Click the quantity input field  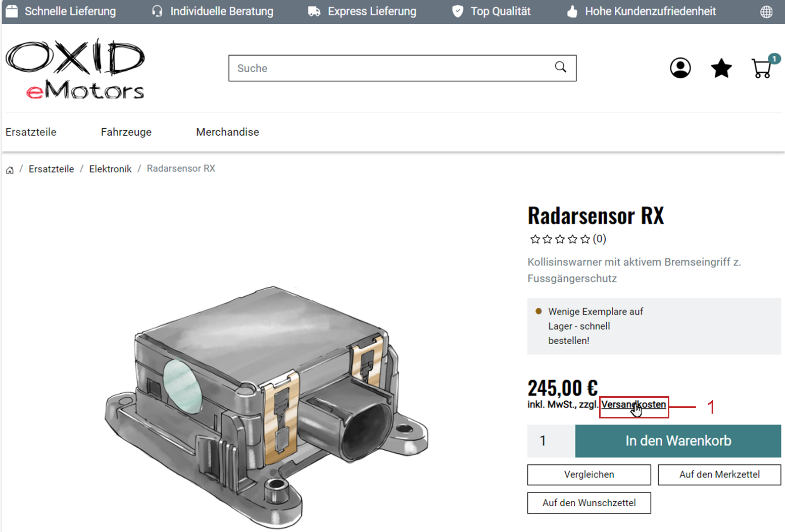coord(551,441)
